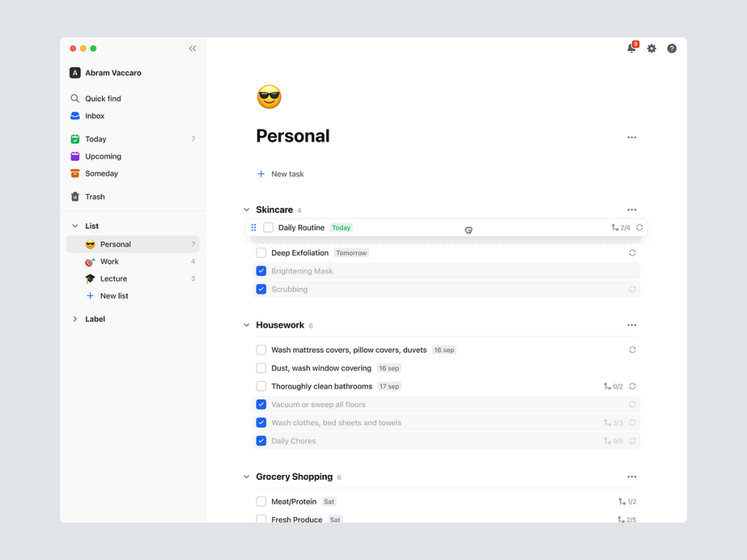This screenshot has width=747, height=560.
Task: Click the help question mark icon
Action: 672,48
